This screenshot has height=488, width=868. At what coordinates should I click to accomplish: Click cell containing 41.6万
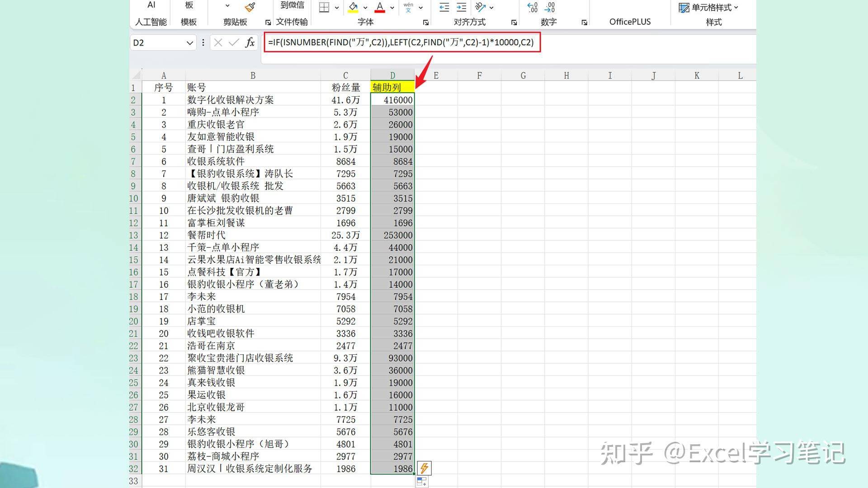(x=346, y=100)
